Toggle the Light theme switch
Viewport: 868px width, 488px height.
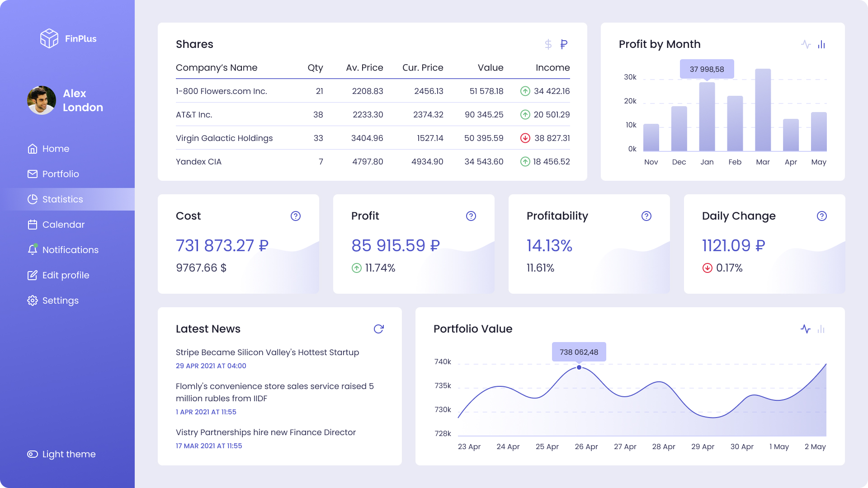[33, 454]
